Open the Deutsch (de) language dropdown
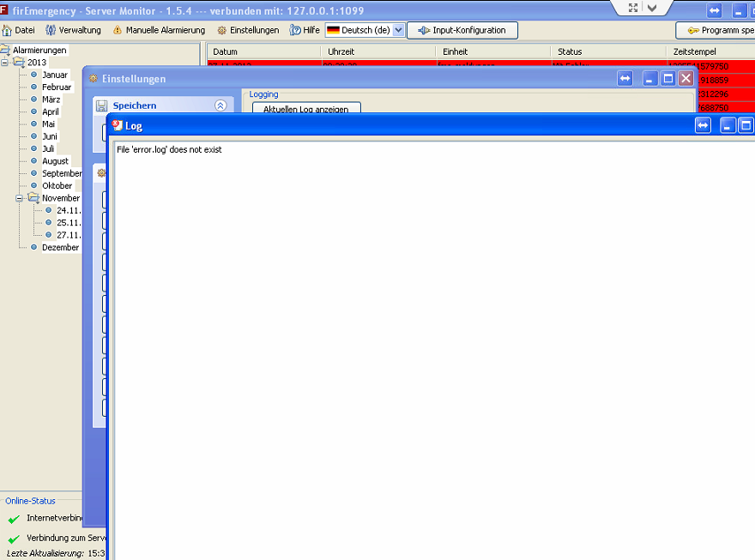Viewport: 755px width, 560px height. coord(398,30)
